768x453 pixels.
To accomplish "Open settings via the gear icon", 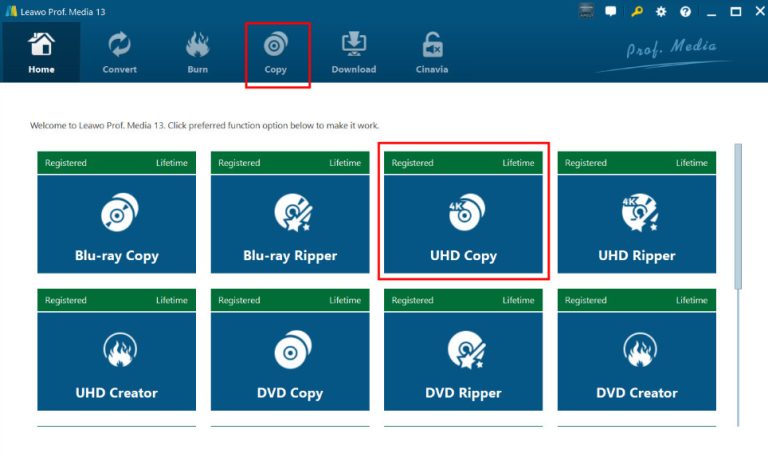I will click(x=661, y=12).
